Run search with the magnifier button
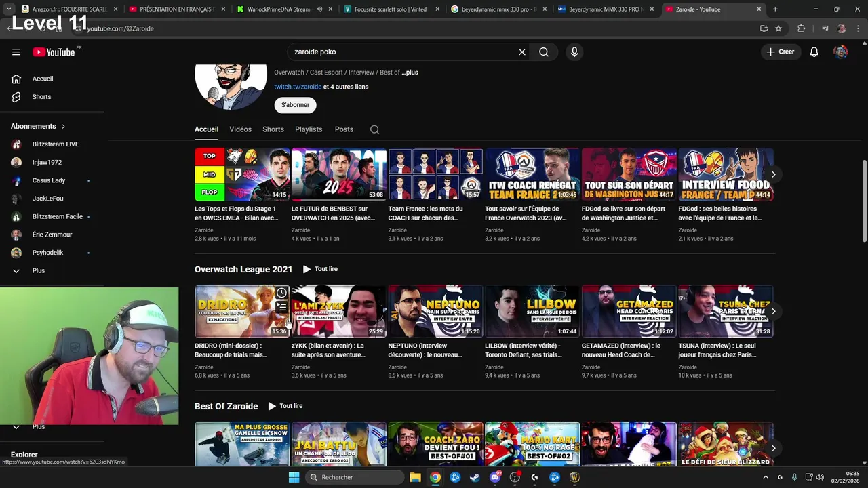 coord(544,52)
